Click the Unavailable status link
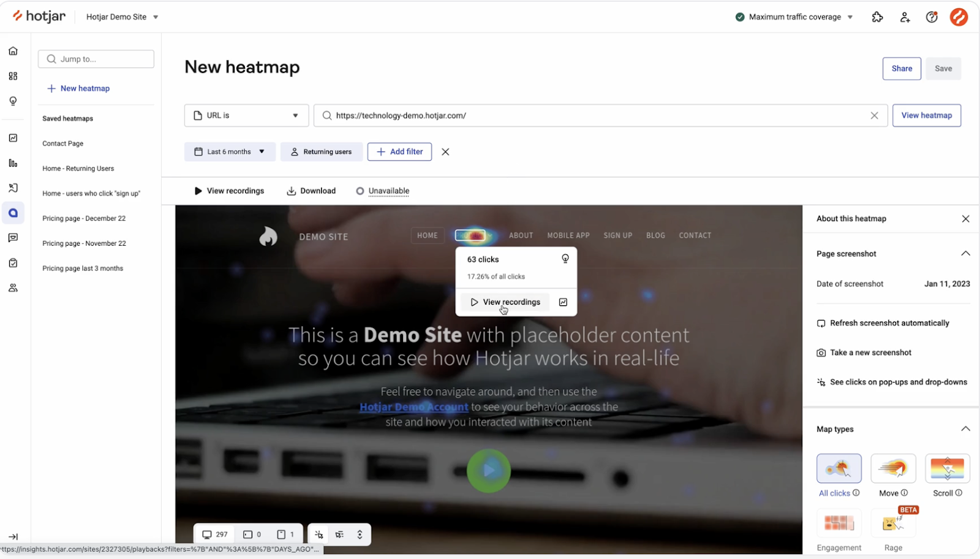The height and width of the screenshot is (559, 980). tap(389, 191)
